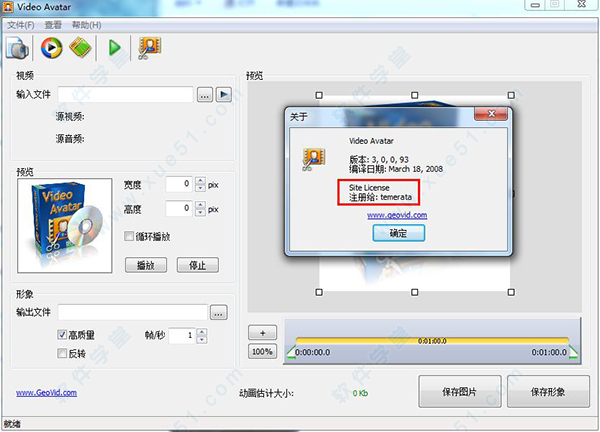This screenshot has height=432, width=600.
Task: Decrease frames per second with down arrow
Action: pyautogui.click(x=202, y=340)
